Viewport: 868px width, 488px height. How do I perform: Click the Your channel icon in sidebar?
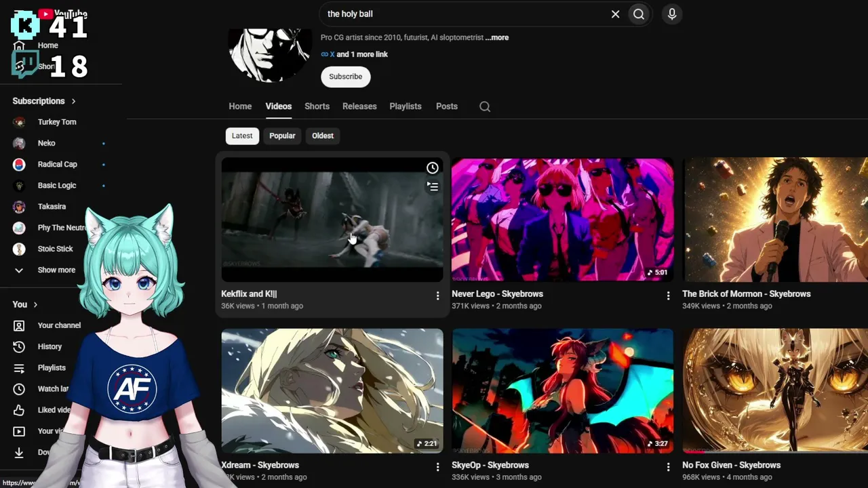(19, 325)
